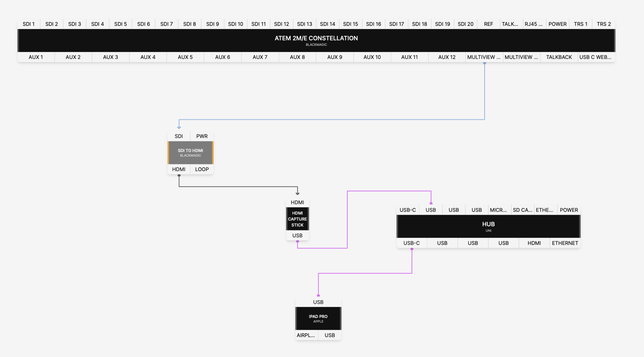Viewport: 644px width, 357px height.
Task: Select the USB port under Capture Stick
Action: tap(297, 235)
